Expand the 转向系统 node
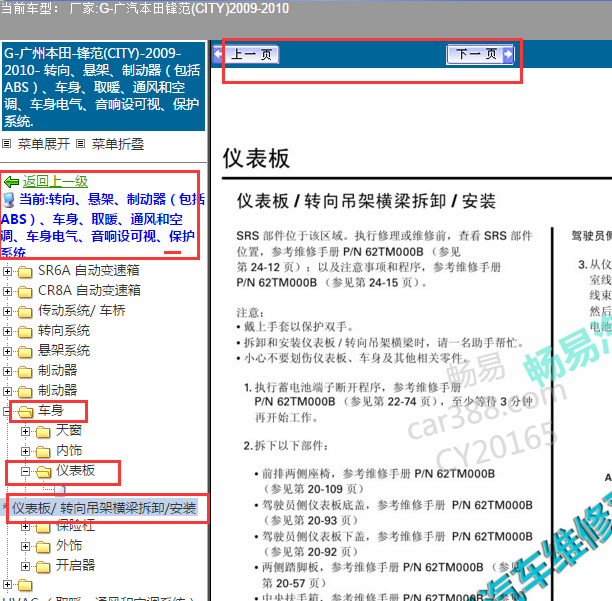 point(7,331)
